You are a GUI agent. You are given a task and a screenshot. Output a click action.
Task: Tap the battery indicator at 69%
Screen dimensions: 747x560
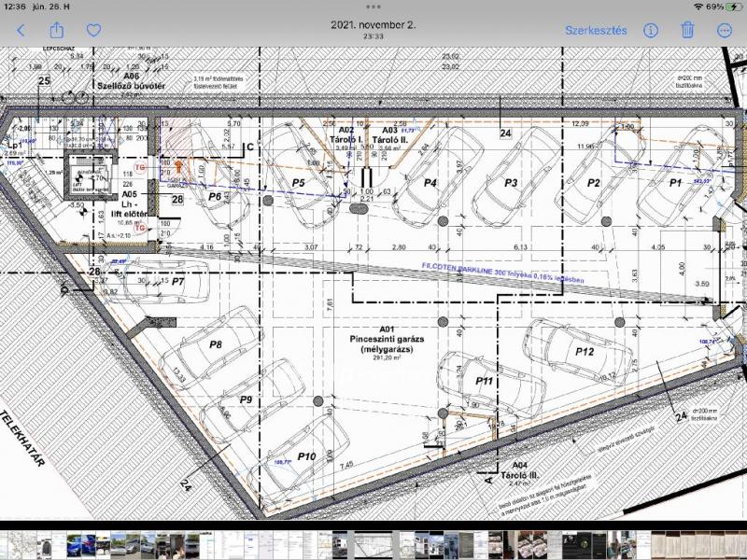722,7
